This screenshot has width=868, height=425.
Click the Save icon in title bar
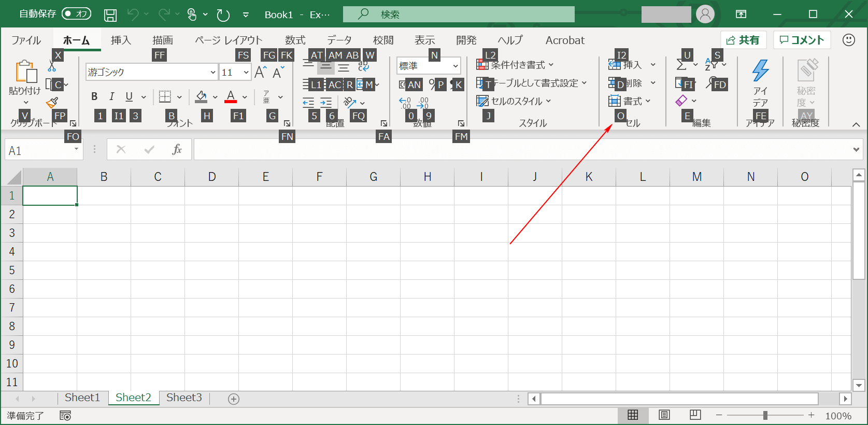point(110,15)
